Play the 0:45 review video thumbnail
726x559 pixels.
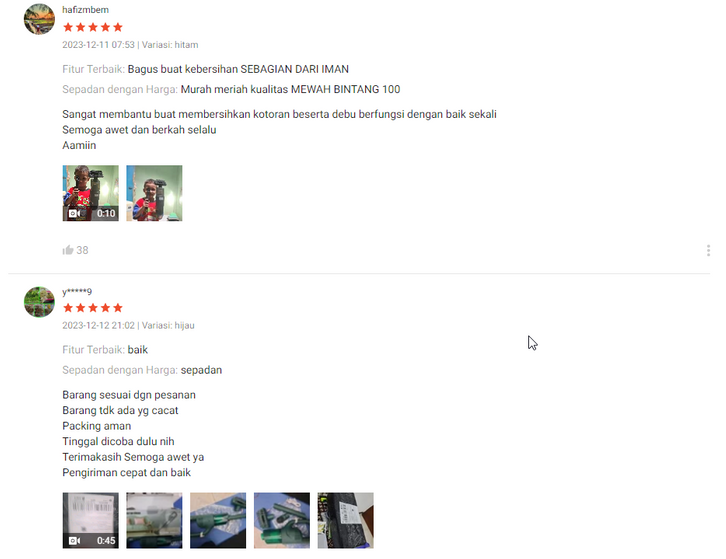click(x=91, y=521)
